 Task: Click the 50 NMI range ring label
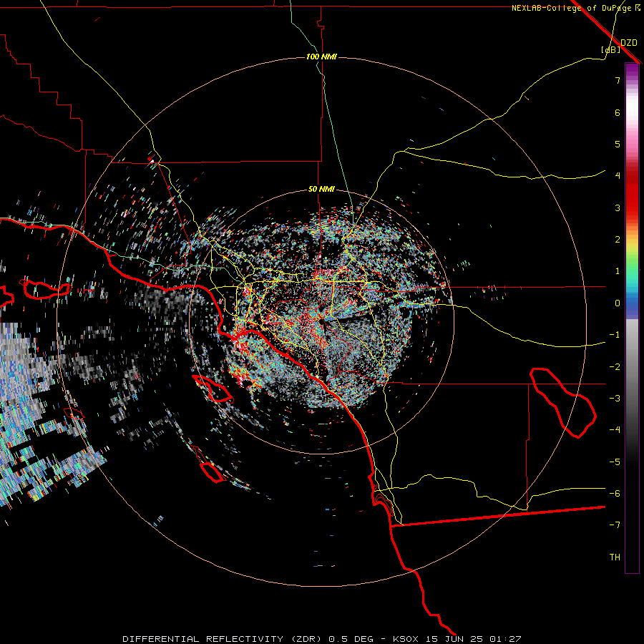321,190
